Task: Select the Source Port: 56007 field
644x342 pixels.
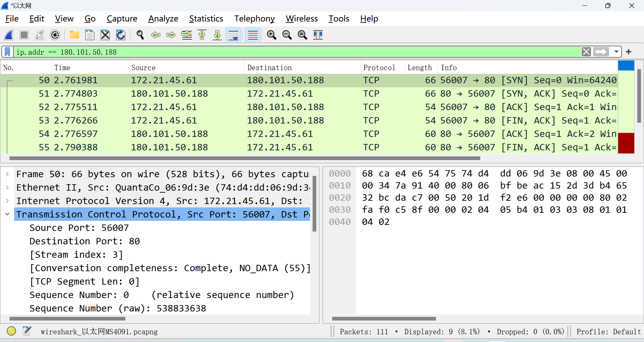Action: tap(79, 228)
